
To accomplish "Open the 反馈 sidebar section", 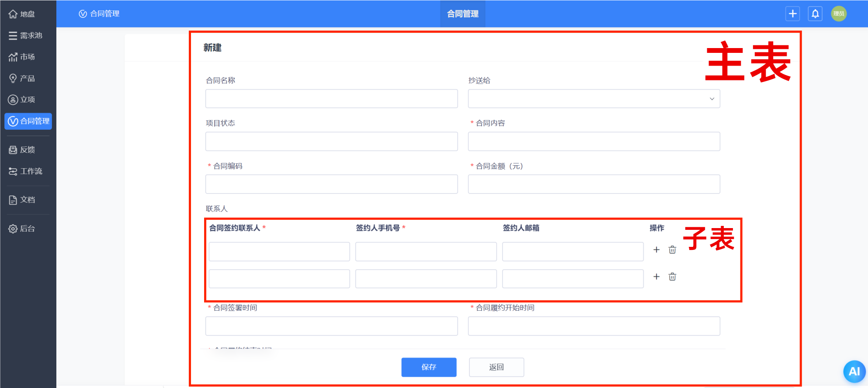I will [22, 150].
